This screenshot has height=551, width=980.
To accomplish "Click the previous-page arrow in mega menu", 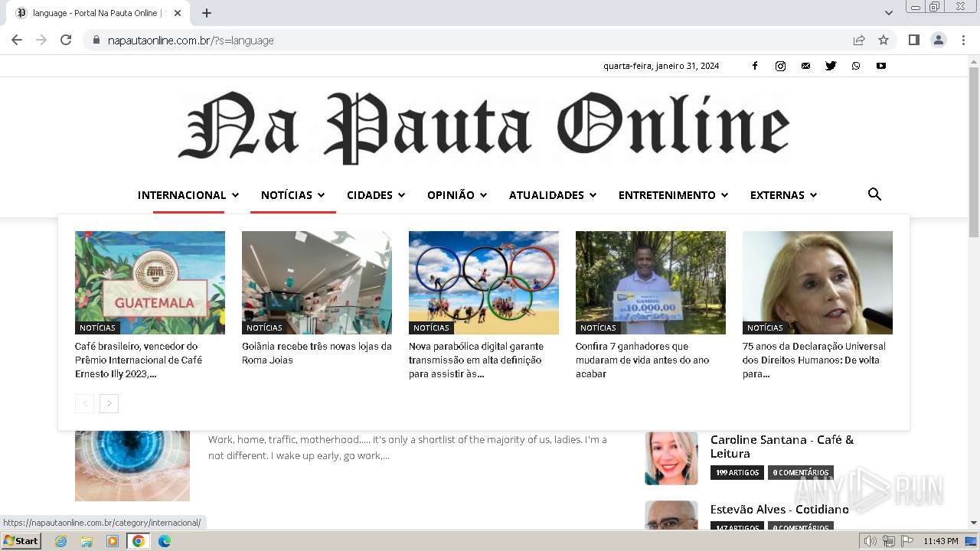I will 84,403.
